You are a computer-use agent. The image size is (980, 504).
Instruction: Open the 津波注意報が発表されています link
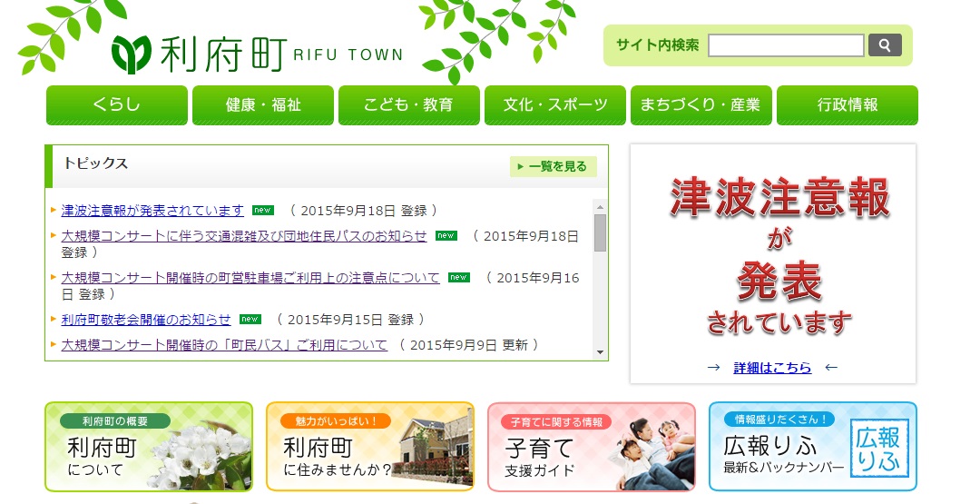152,211
